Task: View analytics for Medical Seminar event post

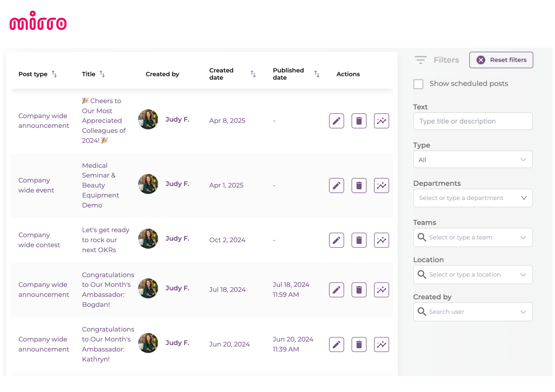Action: (381, 185)
